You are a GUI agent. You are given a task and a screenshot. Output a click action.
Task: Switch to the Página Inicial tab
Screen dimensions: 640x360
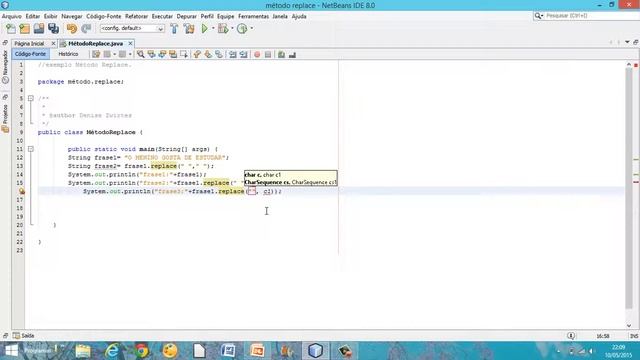click(x=29, y=43)
